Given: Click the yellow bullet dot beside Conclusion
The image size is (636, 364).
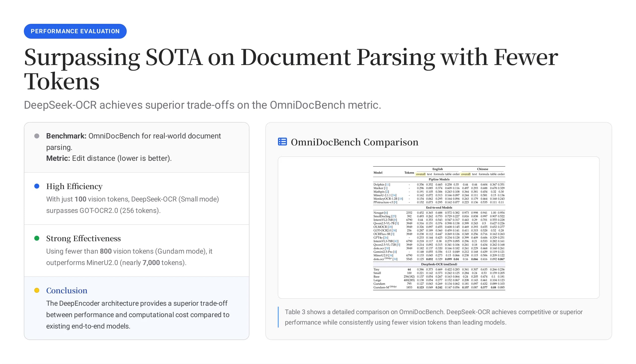Looking at the screenshot, I should pos(37,290).
